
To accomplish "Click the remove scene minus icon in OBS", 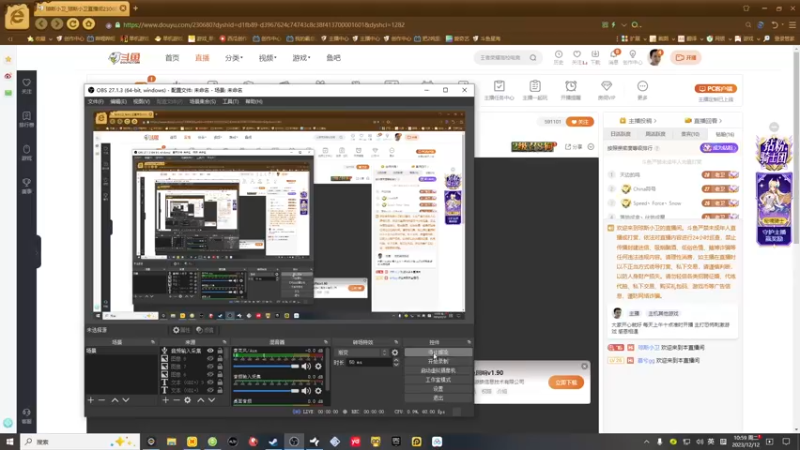I will click(102, 401).
